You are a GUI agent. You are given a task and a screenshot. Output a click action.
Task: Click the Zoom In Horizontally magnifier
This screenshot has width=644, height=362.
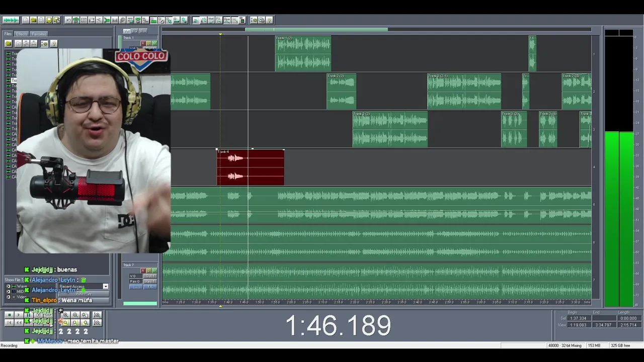pyautogui.click(x=65, y=315)
